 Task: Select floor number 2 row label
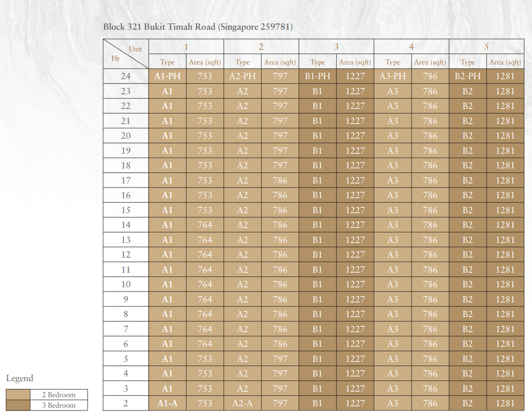tap(126, 403)
